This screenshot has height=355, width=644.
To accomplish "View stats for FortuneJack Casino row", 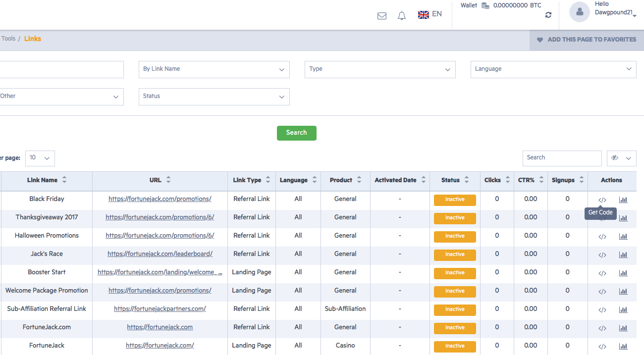I will click(x=623, y=347).
